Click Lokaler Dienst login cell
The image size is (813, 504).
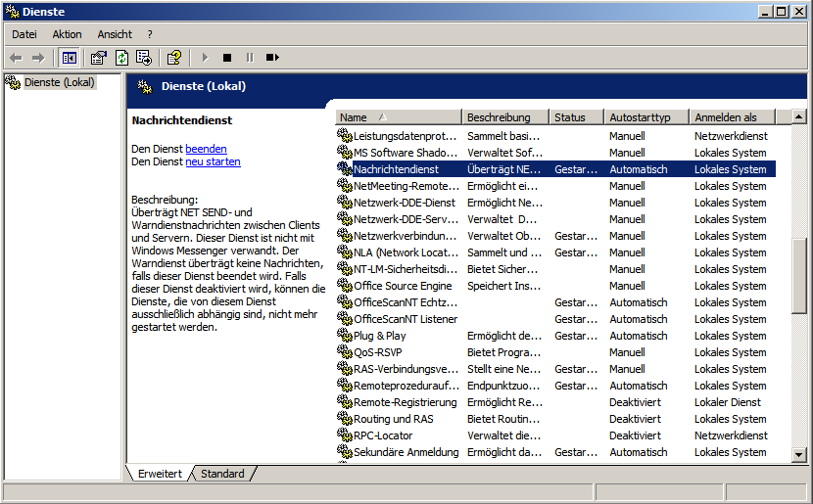728,402
